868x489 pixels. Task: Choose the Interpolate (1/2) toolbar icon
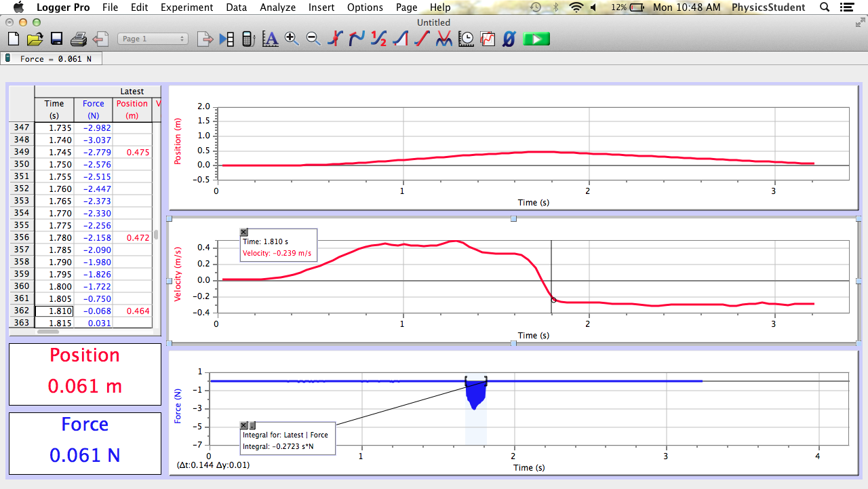[x=379, y=39]
